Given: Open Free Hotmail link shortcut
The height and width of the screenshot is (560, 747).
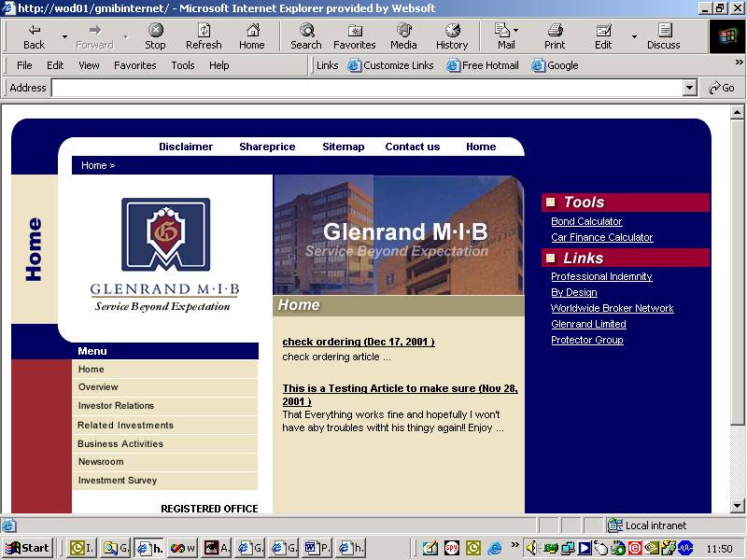Looking at the screenshot, I should point(483,65).
